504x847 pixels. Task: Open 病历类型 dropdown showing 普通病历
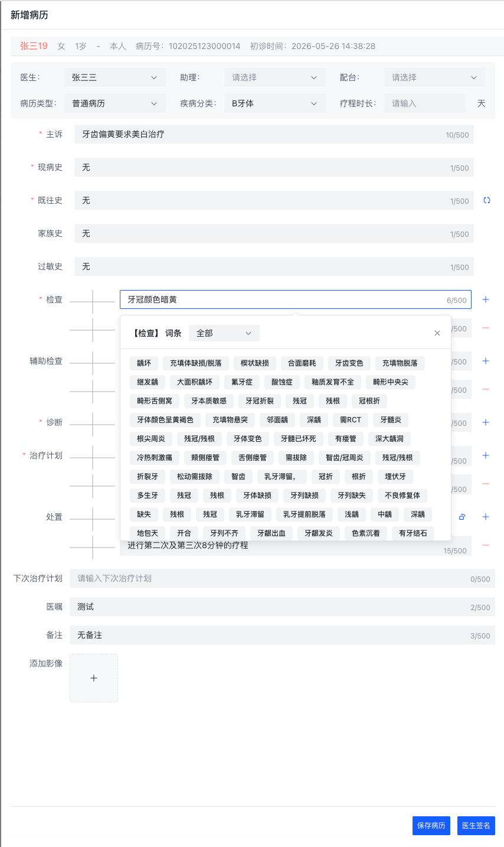pos(114,103)
